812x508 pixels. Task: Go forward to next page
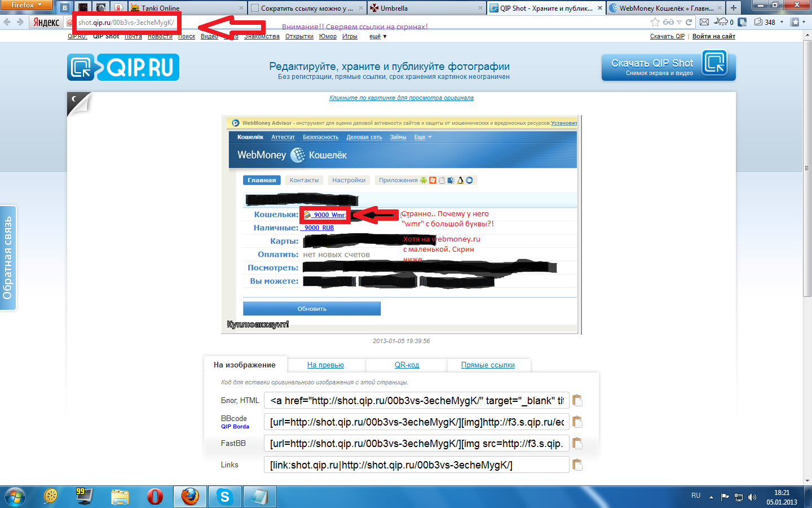coord(20,22)
